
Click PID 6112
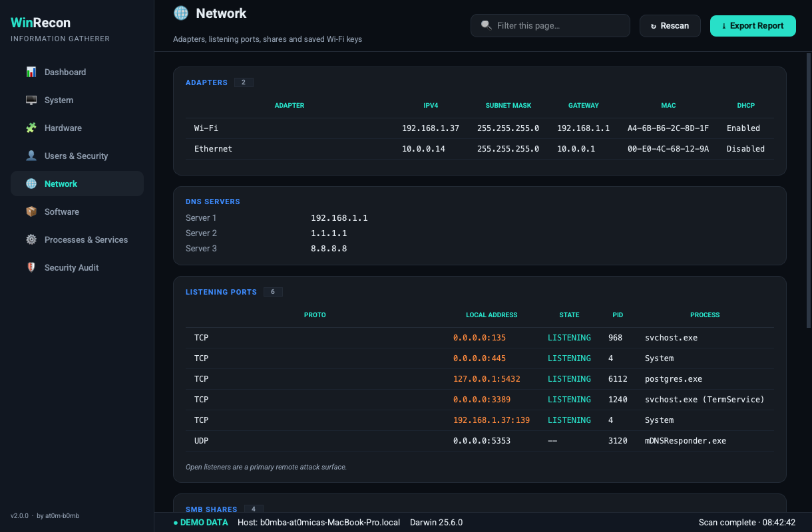point(618,379)
